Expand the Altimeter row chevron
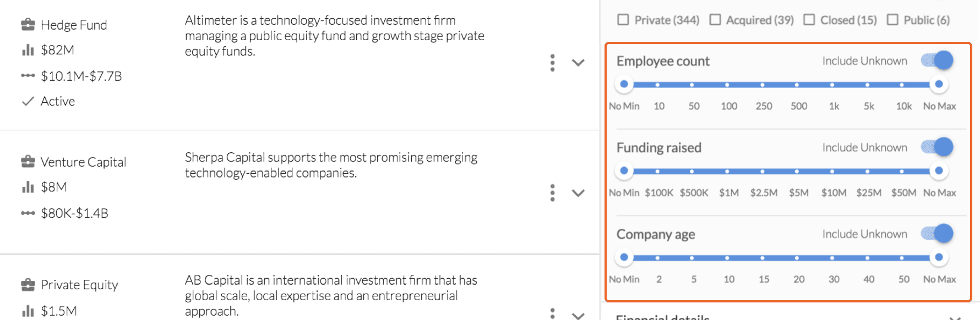Image resolution: width=980 pixels, height=320 pixels. (x=578, y=63)
